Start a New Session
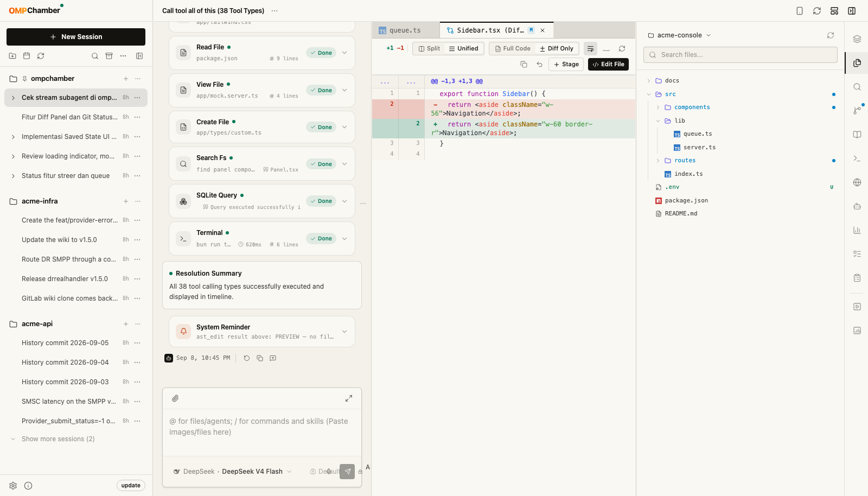 coord(76,37)
